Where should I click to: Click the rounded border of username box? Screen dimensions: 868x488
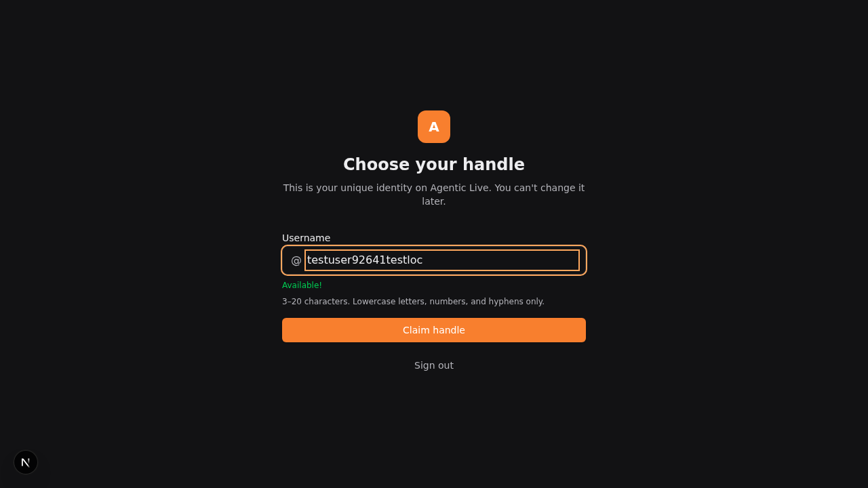(x=434, y=247)
